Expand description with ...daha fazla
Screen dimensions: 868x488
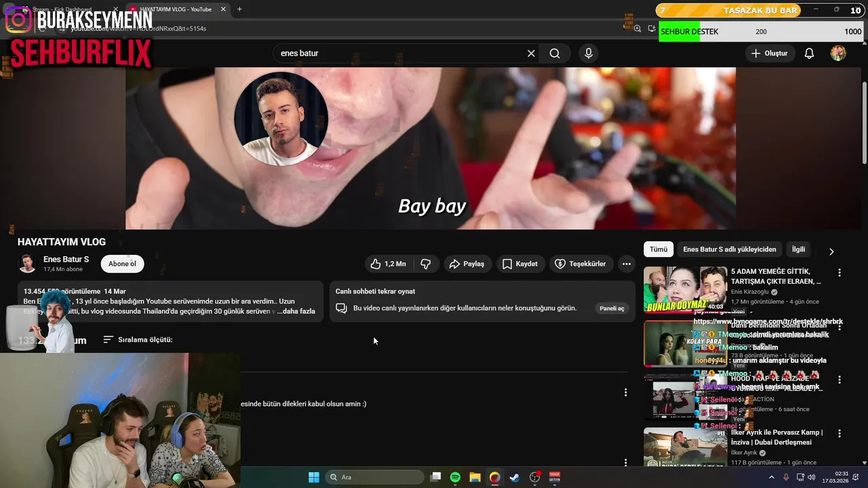tap(296, 311)
